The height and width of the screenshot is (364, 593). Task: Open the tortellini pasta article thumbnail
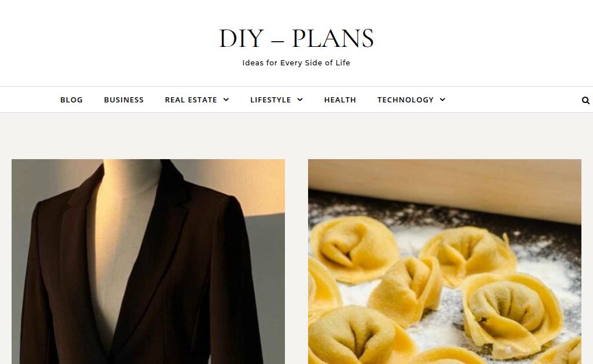(444, 262)
